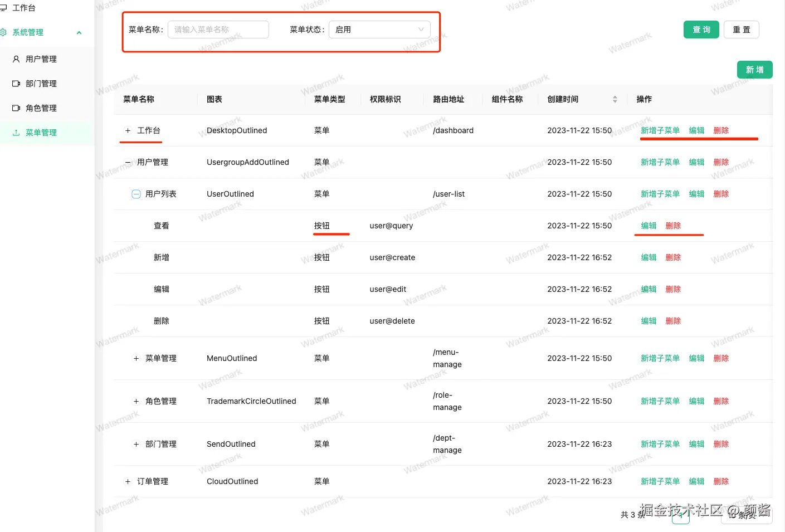Click 新增子菜单 in the 菜单管理 row
Image resolution: width=785 pixels, height=532 pixels.
tap(660, 358)
